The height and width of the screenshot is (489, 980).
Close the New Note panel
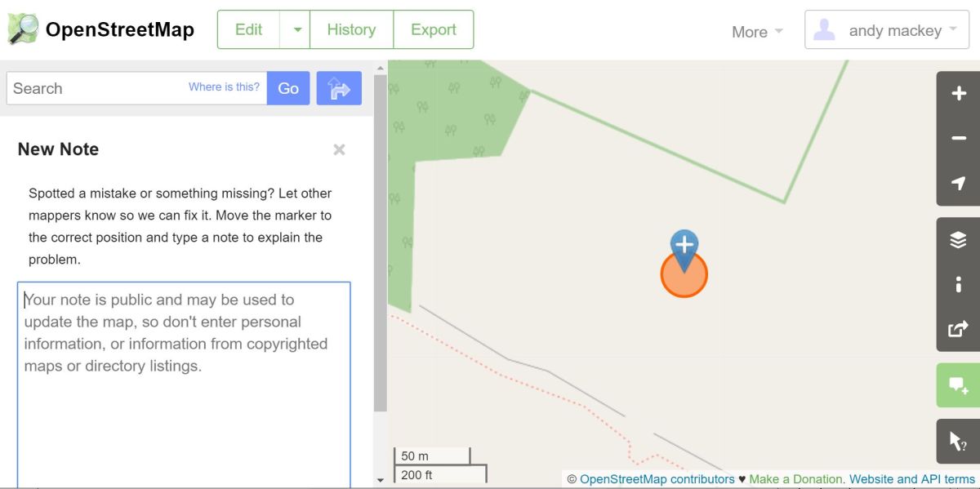[x=339, y=149]
